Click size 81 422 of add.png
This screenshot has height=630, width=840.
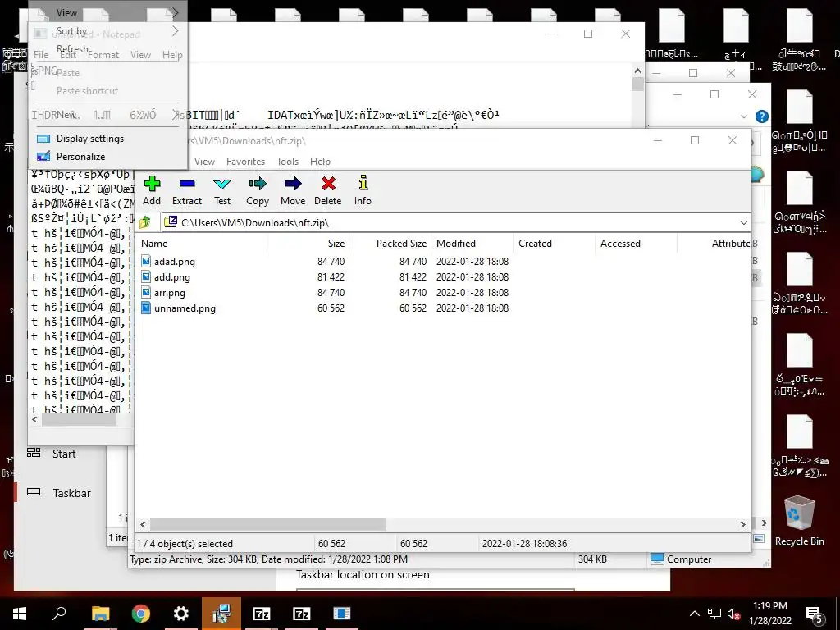click(x=331, y=276)
